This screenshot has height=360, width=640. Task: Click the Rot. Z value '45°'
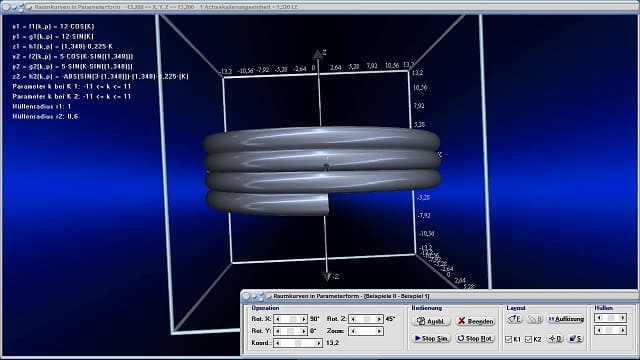coord(390,319)
